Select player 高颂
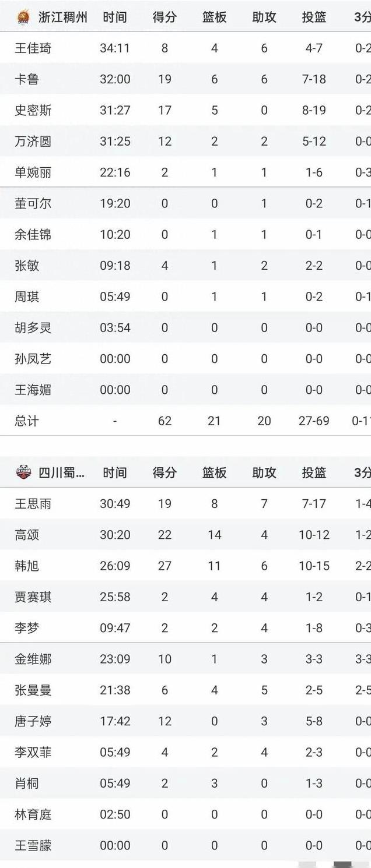The image size is (371, 868). [27, 535]
